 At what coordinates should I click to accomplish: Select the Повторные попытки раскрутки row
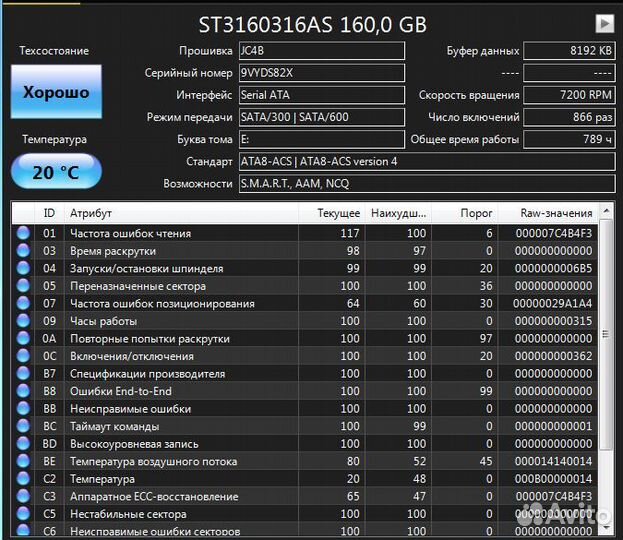click(x=305, y=338)
